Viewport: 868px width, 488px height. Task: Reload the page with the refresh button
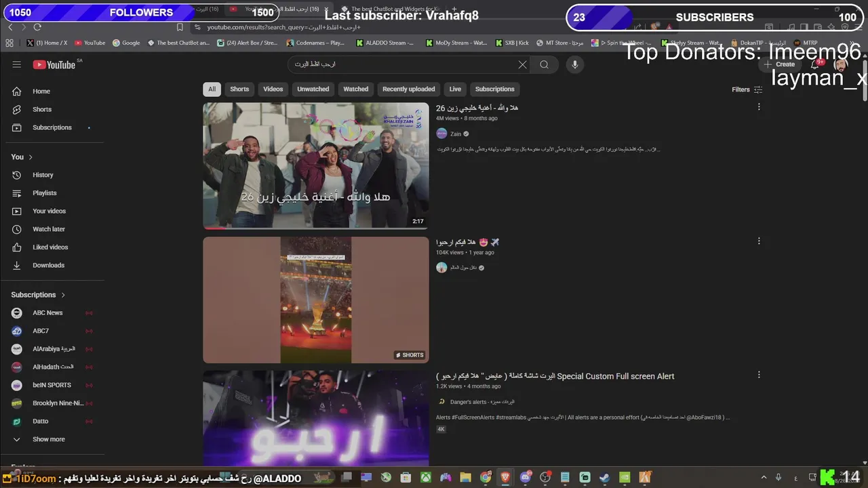37,27
